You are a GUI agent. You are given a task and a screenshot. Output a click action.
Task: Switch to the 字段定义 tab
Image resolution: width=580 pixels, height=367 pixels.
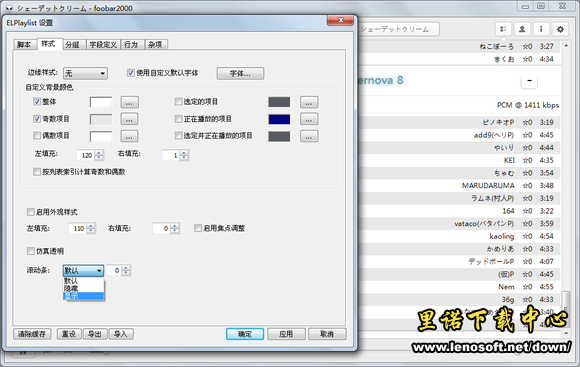[x=103, y=45]
